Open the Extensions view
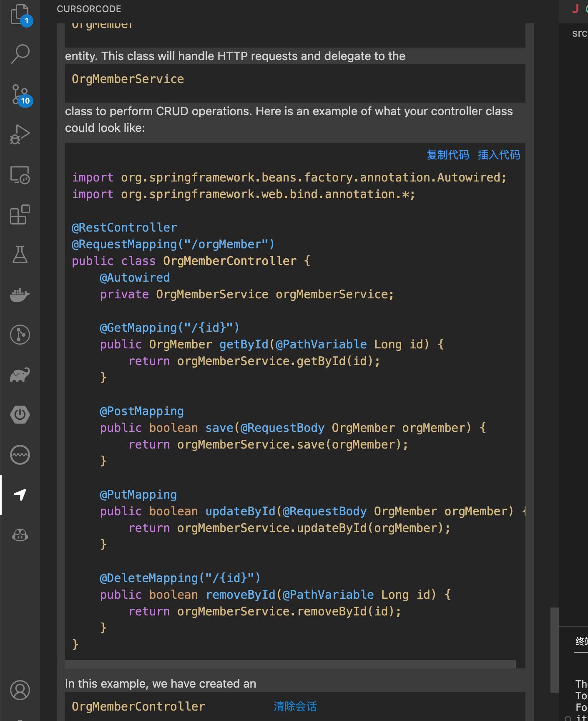 (20, 214)
